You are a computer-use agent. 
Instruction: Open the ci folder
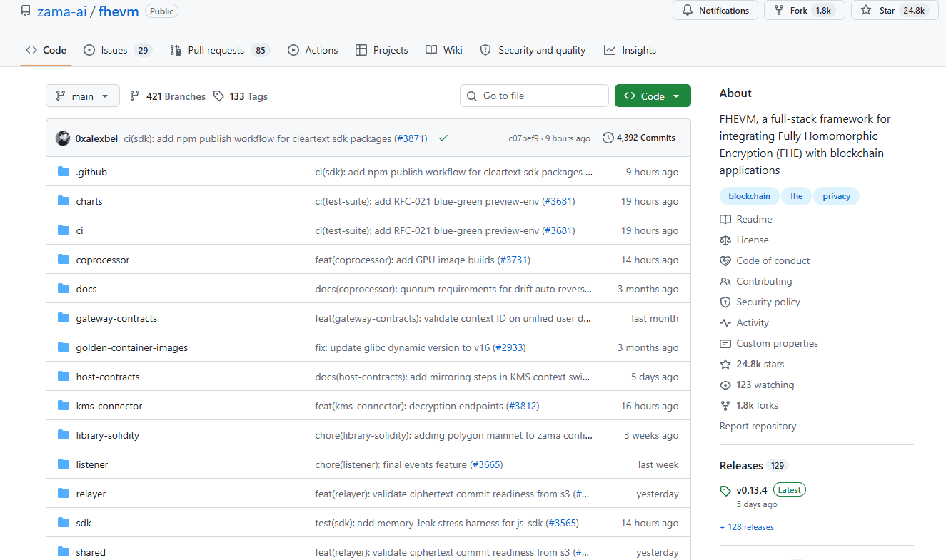tap(80, 230)
